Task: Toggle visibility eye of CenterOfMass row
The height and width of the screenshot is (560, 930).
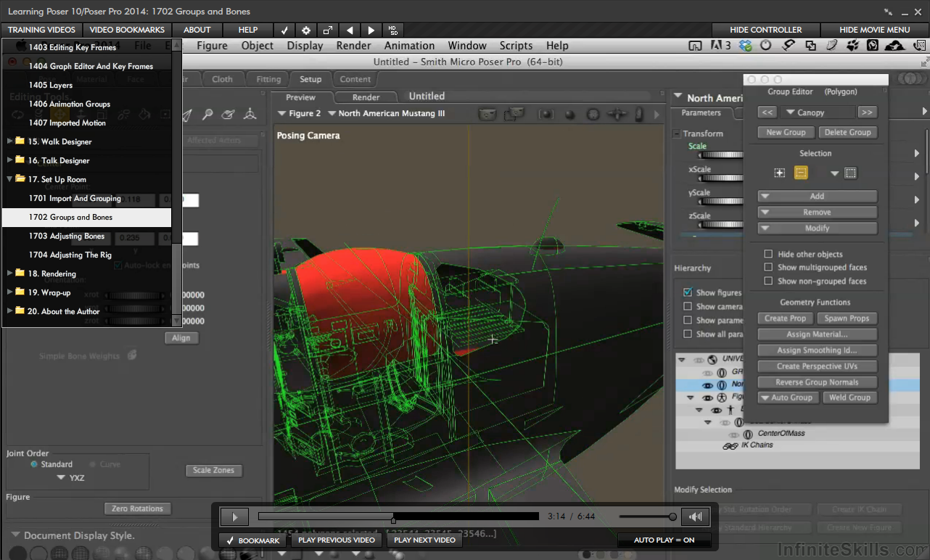Action: coord(734,434)
